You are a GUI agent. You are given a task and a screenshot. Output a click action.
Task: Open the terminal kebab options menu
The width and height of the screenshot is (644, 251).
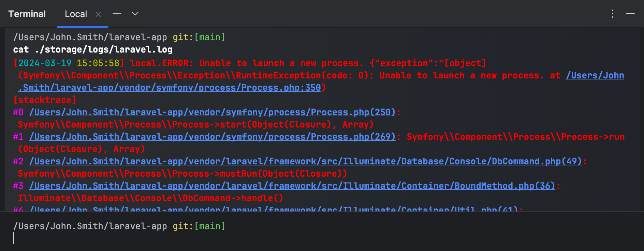613,14
